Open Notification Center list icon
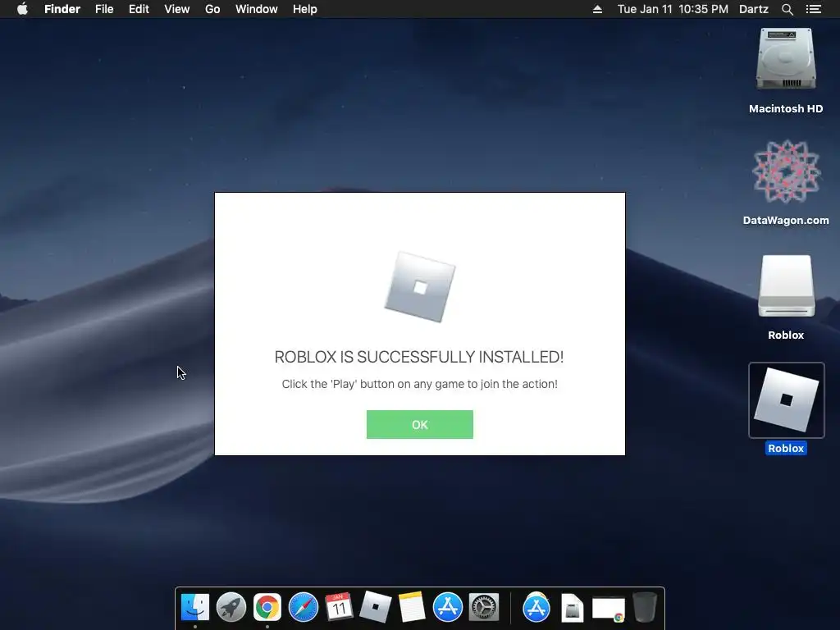The height and width of the screenshot is (630, 840). [813, 9]
